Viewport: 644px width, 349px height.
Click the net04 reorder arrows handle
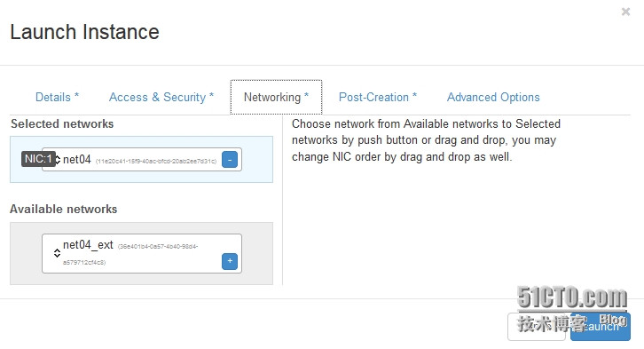(x=58, y=160)
